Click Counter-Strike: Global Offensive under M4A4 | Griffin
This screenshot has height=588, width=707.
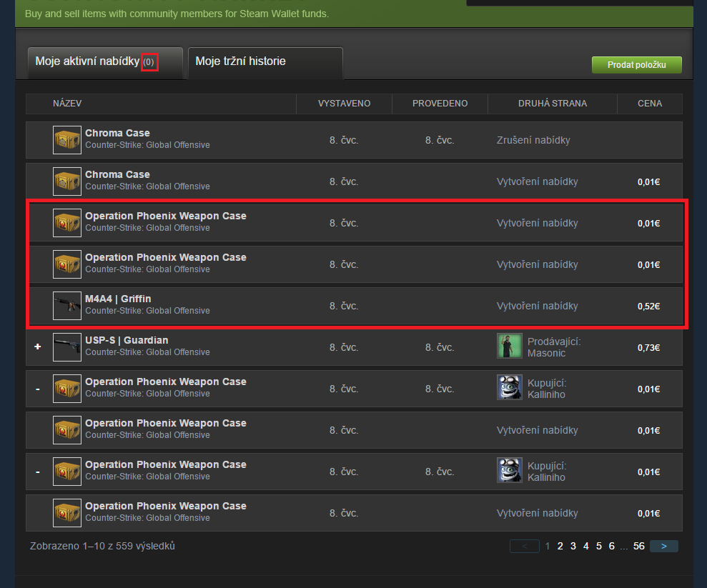(147, 311)
